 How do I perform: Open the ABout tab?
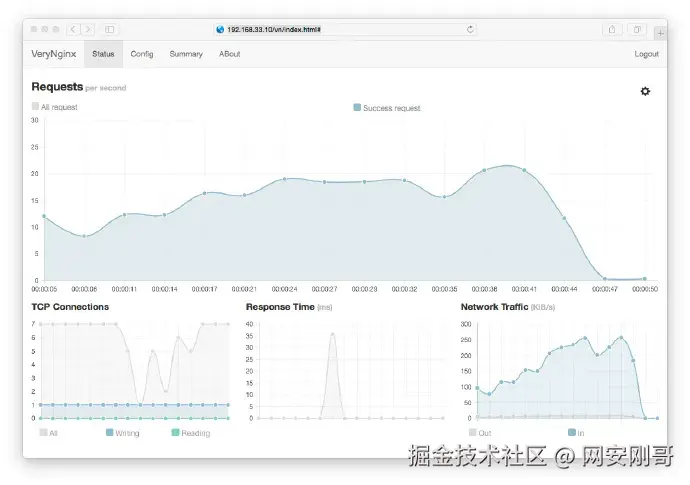point(230,54)
